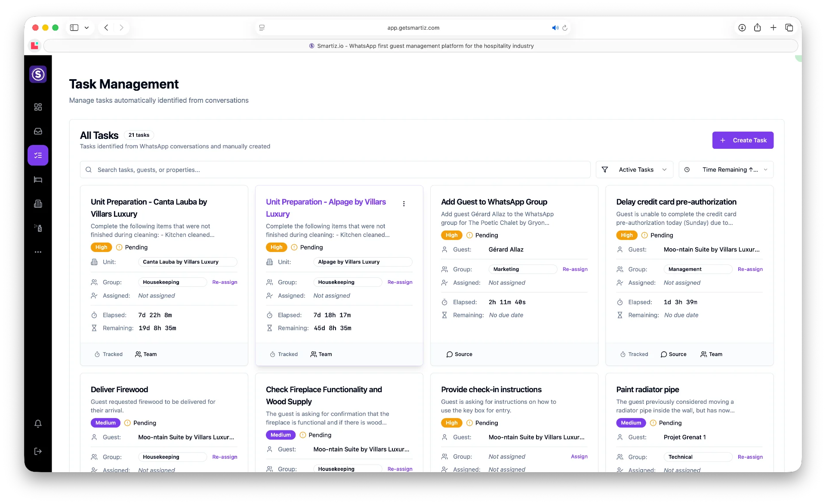Open notifications bell in sidebar
The height and width of the screenshot is (504, 826).
pyautogui.click(x=38, y=424)
